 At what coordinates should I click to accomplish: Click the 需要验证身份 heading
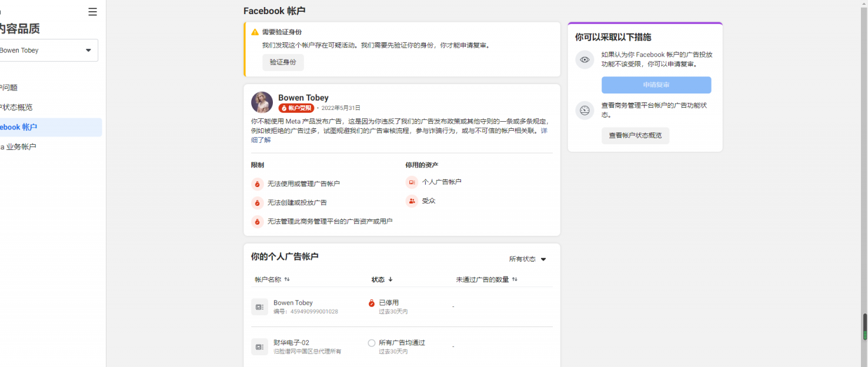(282, 32)
